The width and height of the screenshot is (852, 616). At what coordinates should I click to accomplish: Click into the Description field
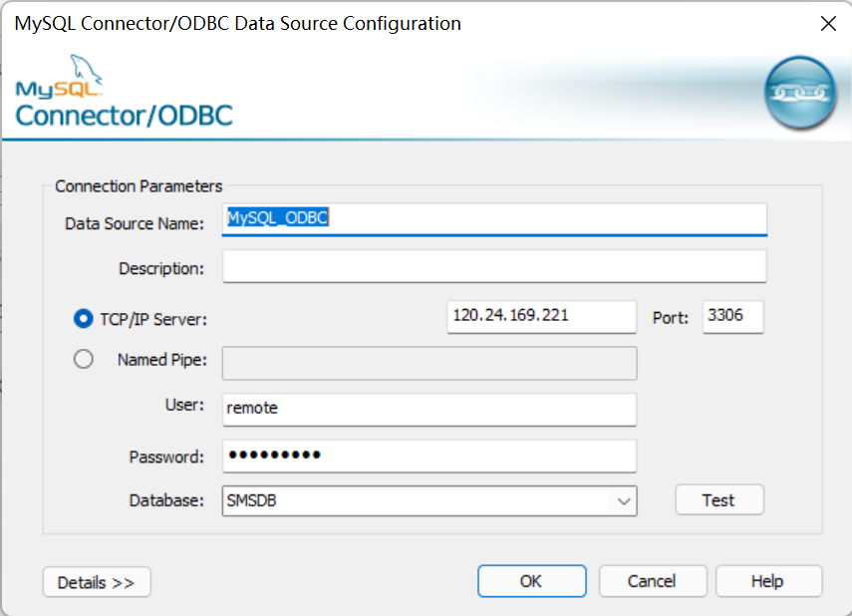tap(494, 266)
